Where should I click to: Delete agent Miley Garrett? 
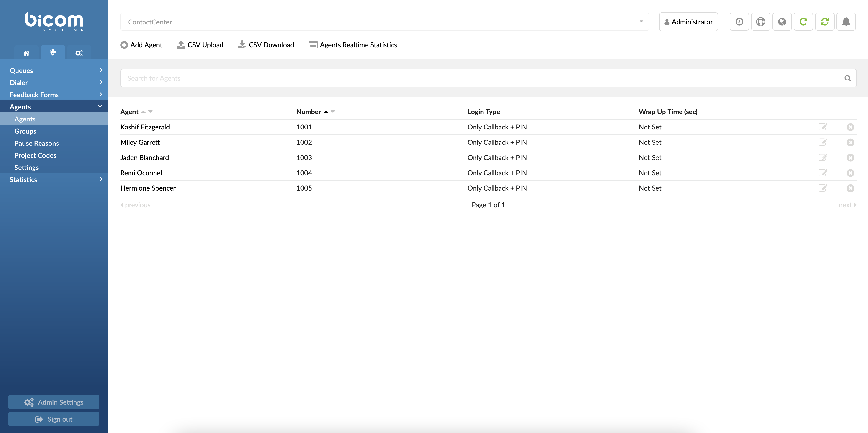[851, 142]
